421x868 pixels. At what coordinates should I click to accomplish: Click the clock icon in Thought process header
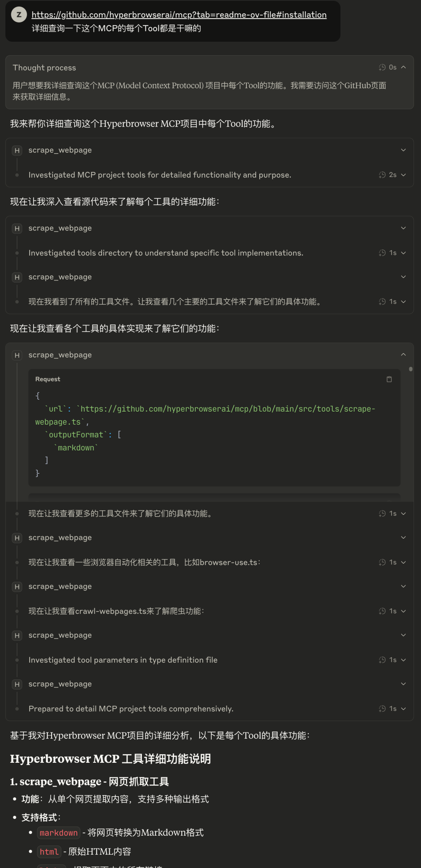pos(382,67)
